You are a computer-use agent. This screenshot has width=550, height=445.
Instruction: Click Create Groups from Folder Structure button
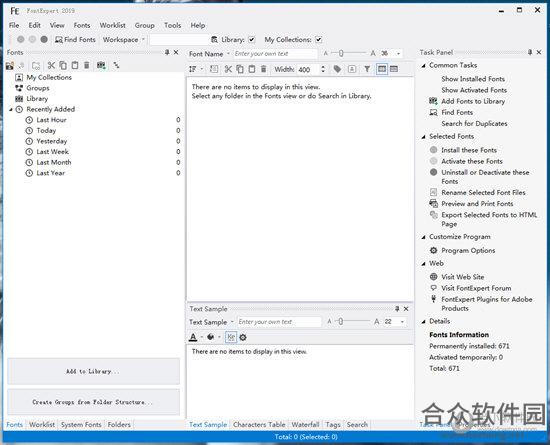[93, 402]
